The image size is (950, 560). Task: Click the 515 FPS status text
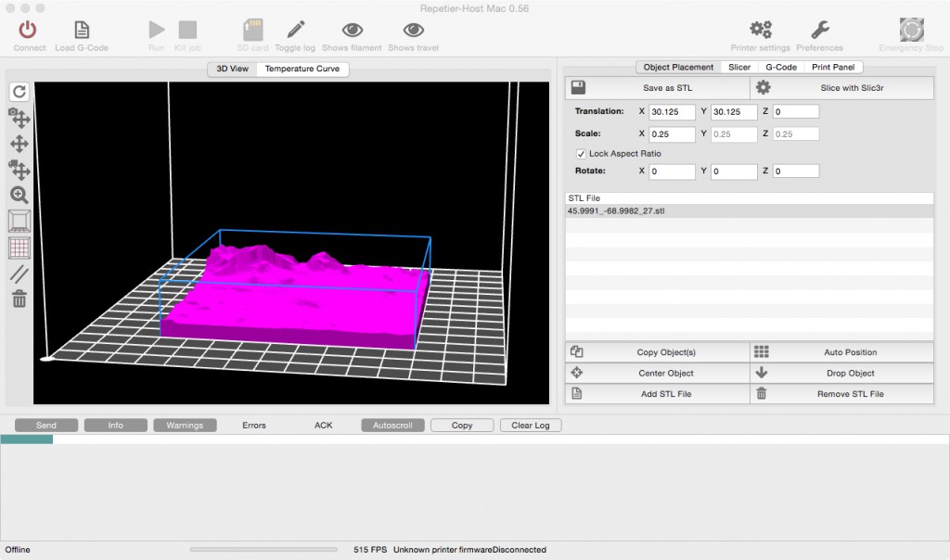pos(370,550)
